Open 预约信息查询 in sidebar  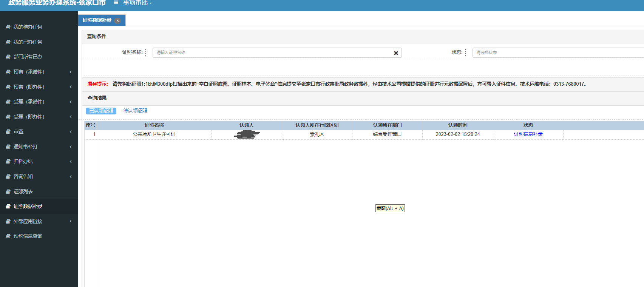click(28, 236)
